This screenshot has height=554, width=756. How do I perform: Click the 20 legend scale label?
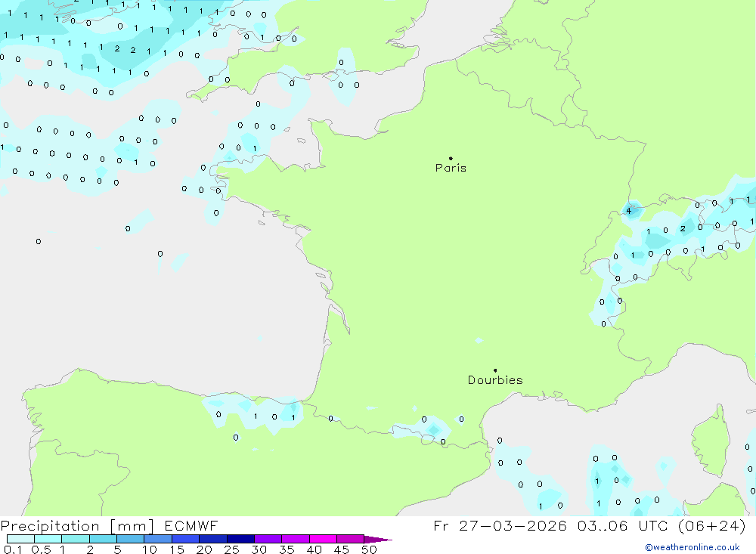click(x=204, y=549)
